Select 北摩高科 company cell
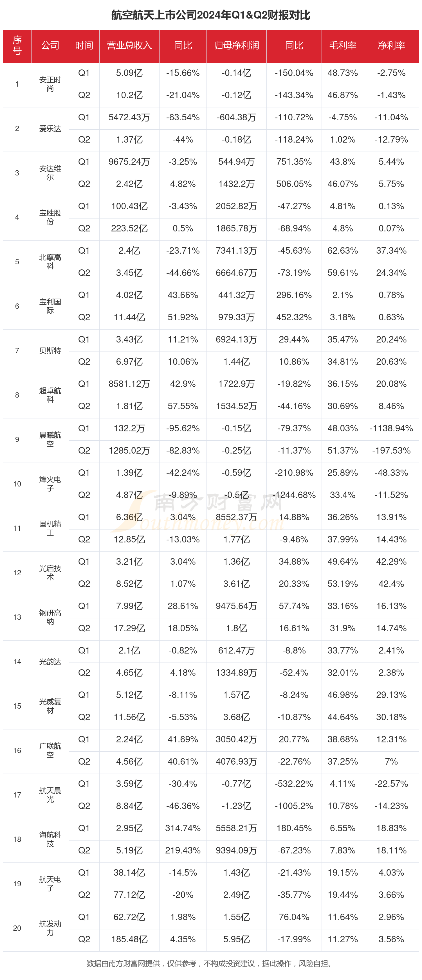This screenshot has height=980, width=422. (50, 262)
